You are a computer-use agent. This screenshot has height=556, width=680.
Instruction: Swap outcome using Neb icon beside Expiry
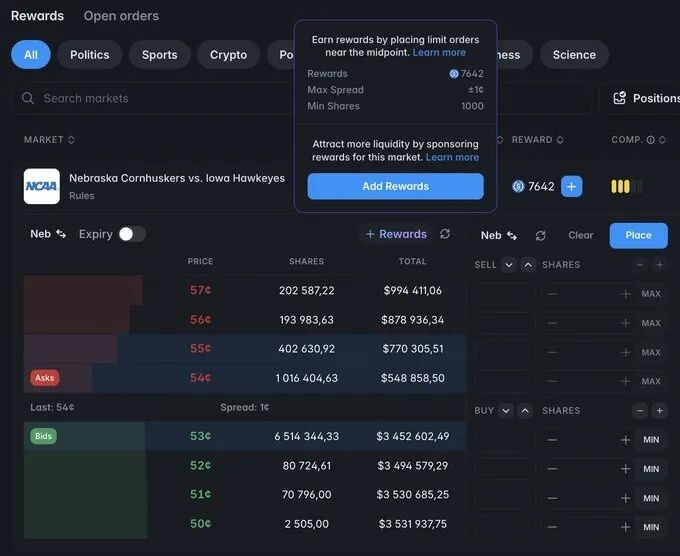point(61,234)
